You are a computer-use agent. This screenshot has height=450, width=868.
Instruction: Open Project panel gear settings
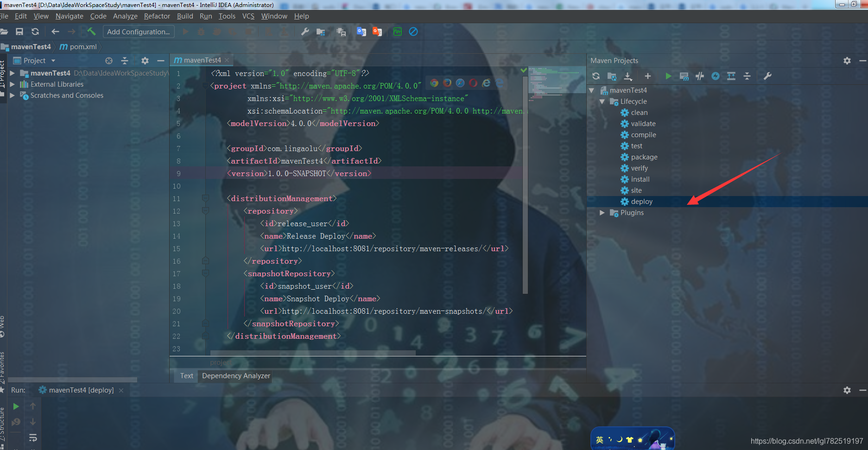tap(145, 61)
